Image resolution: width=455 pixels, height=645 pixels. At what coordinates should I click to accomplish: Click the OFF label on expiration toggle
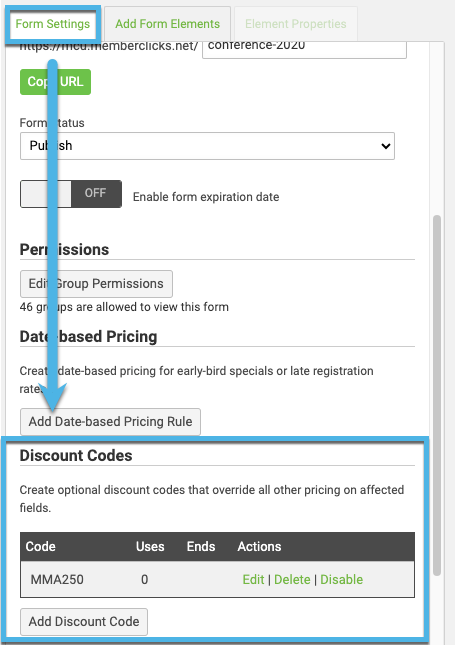pos(95,193)
